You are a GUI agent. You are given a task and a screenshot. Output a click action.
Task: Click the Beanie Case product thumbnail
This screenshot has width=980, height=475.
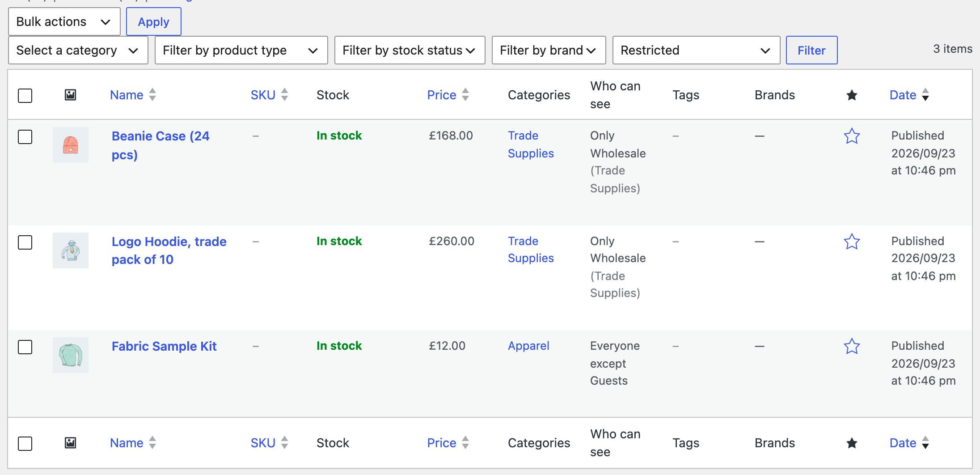click(71, 145)
